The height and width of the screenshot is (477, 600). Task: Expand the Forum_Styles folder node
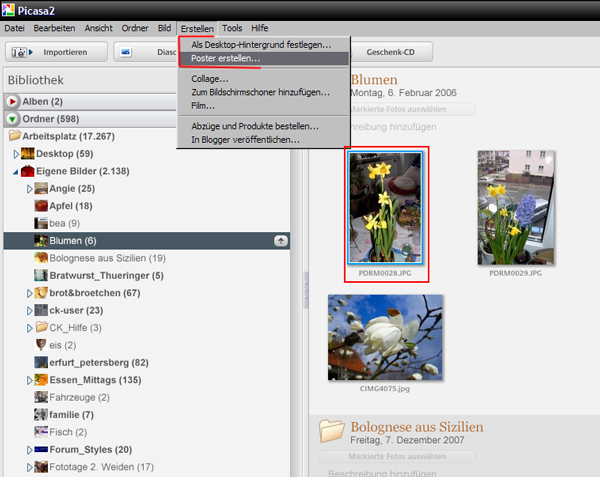tap(29, 450)
